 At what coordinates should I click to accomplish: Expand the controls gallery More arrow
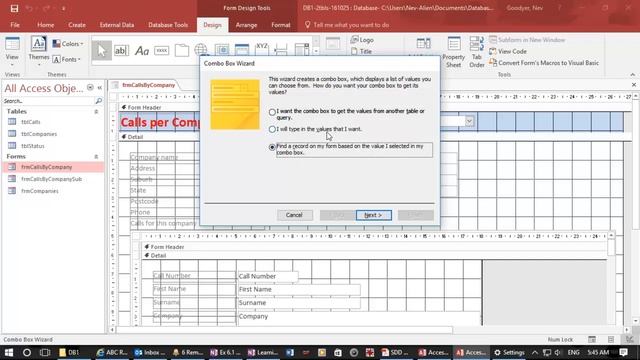click(316, 51)
